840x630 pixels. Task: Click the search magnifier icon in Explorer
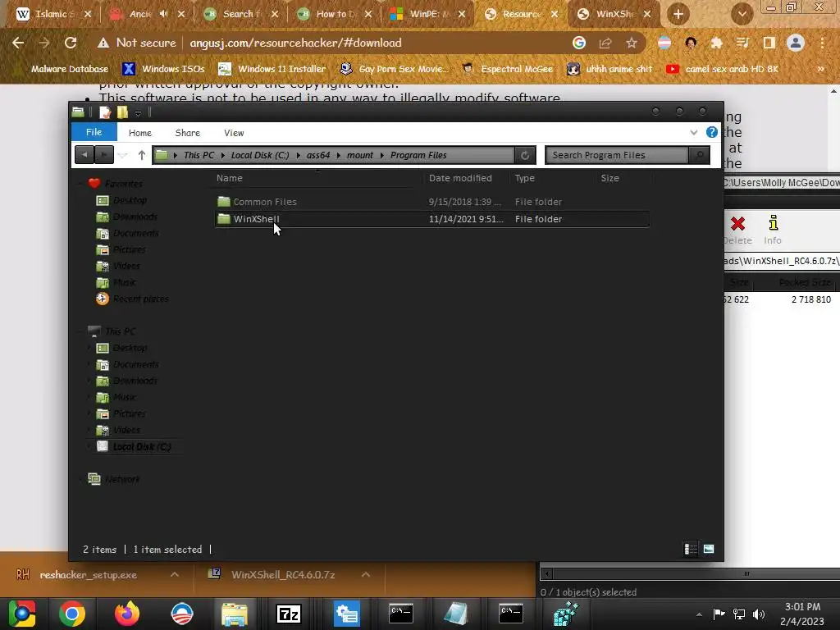point(699,155)
